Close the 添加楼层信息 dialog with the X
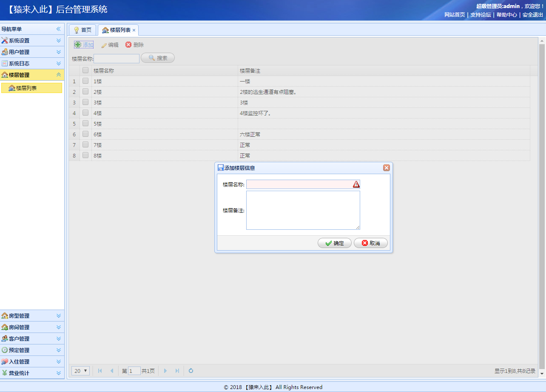 387,168
